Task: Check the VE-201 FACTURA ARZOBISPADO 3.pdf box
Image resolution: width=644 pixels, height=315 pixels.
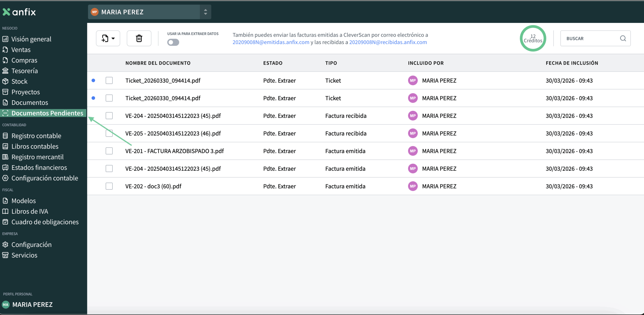Action: pyautogui.click(x=109, y=151)
